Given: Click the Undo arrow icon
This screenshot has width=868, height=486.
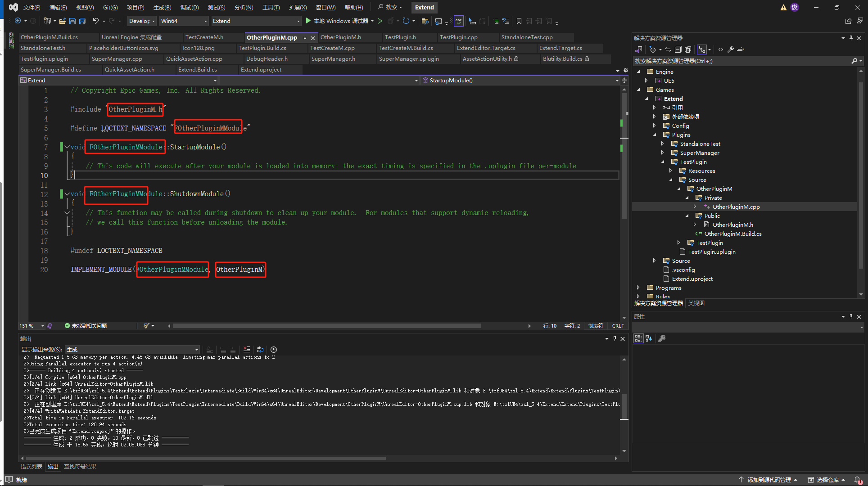Looking at the screenshot, I should (95, 21).
